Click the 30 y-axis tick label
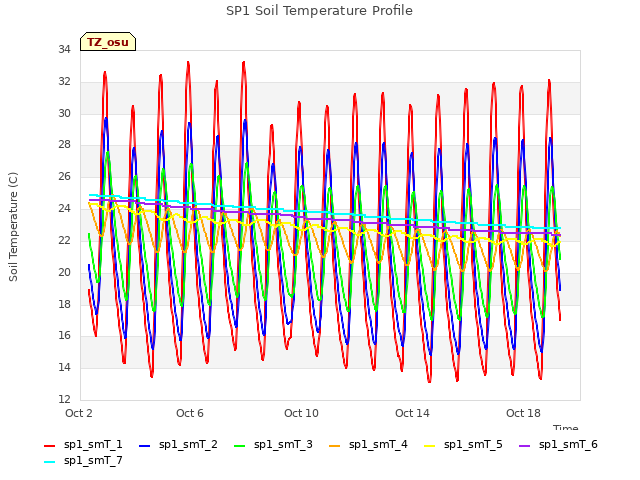The height and width of the screenshot is (480, 640). [64, 113]
